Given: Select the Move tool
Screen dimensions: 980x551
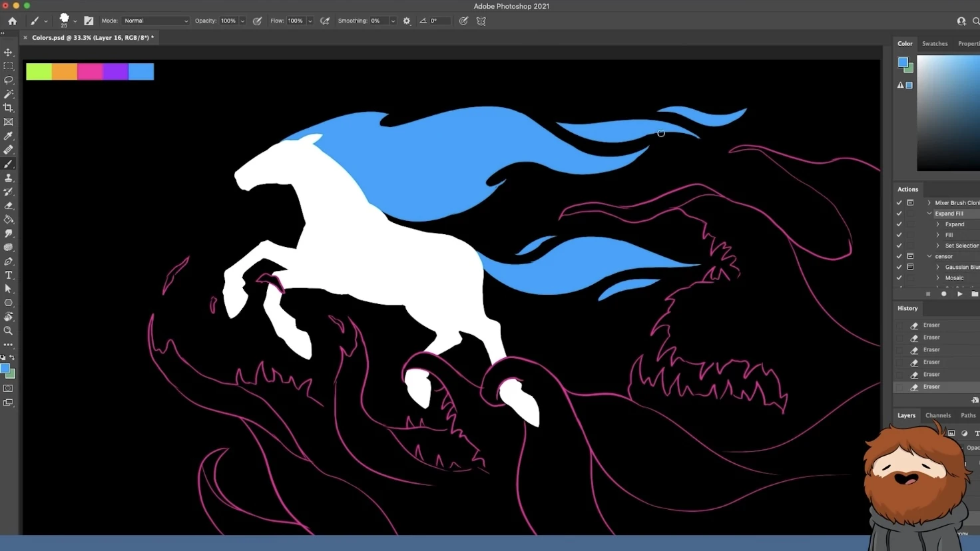Looking at the screenshot, I should click(9, 52).
